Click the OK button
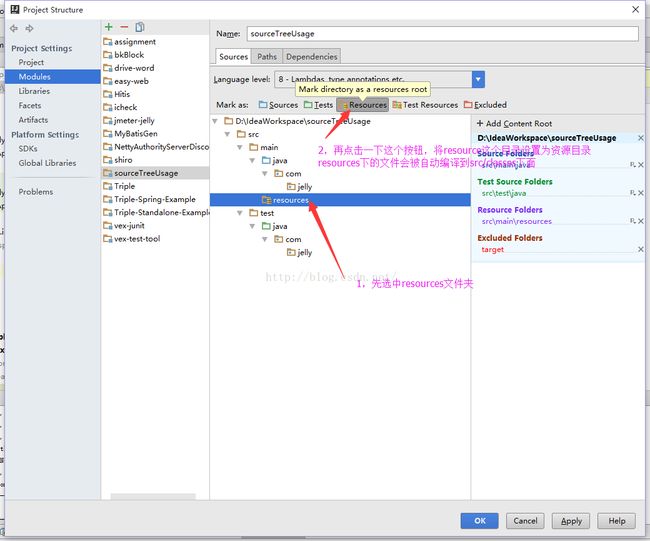The width and height of the screenshot is (650, 541). pos(480,521)
